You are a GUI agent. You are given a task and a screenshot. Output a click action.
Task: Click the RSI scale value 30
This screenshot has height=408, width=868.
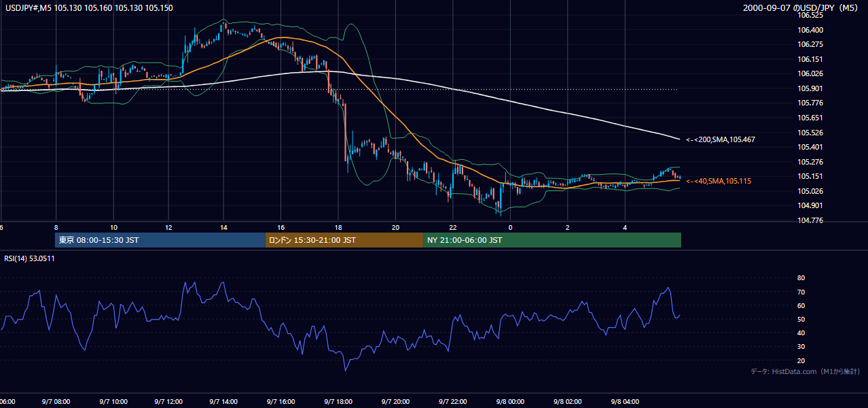801,346
